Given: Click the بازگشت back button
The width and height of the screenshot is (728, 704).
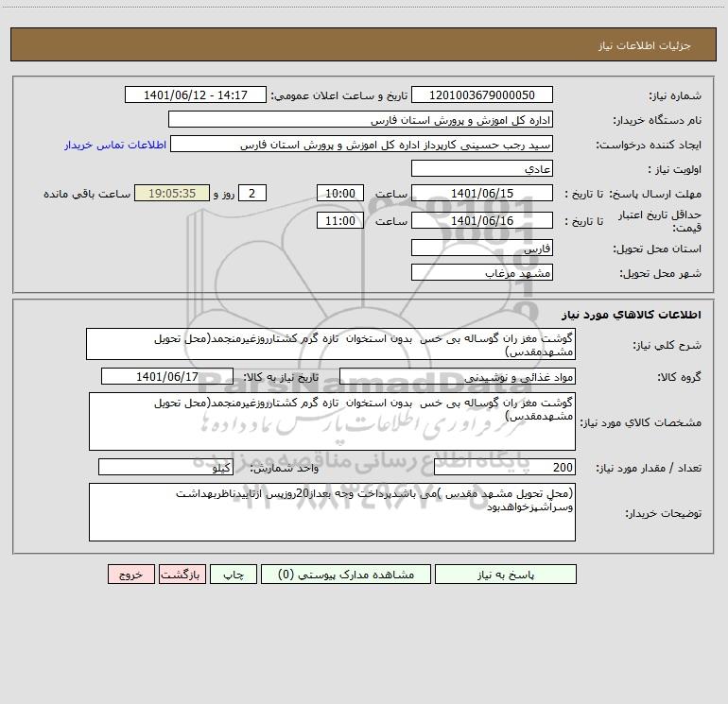Looking at the screenshot, I should coord(182,574).
